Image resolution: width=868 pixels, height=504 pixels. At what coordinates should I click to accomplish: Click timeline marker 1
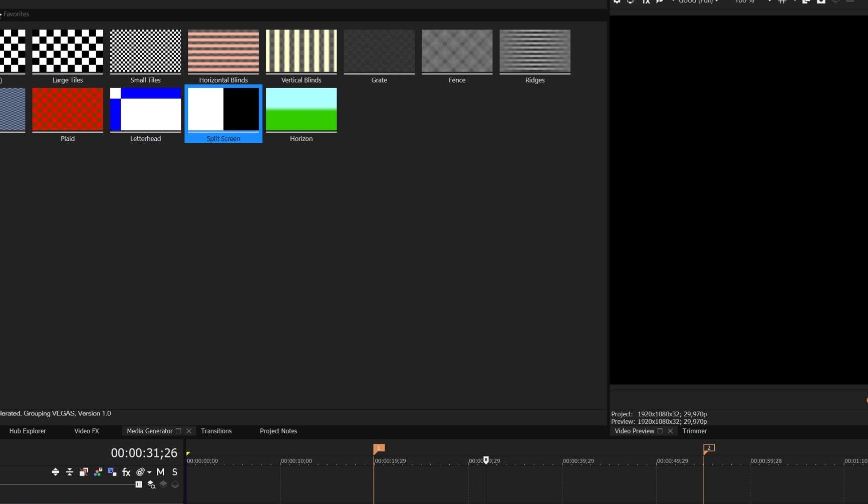click(x=379, y=448)
